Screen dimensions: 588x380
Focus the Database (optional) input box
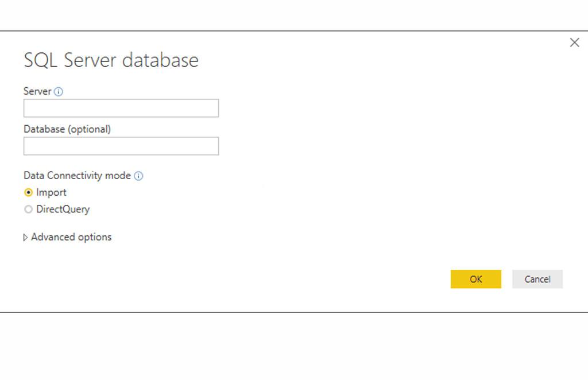point(121,146)
